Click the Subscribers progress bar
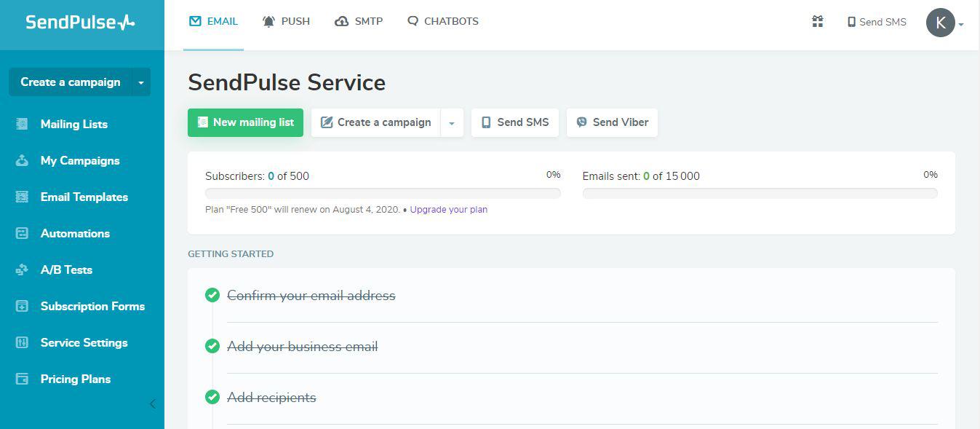 tap(383, 193)
